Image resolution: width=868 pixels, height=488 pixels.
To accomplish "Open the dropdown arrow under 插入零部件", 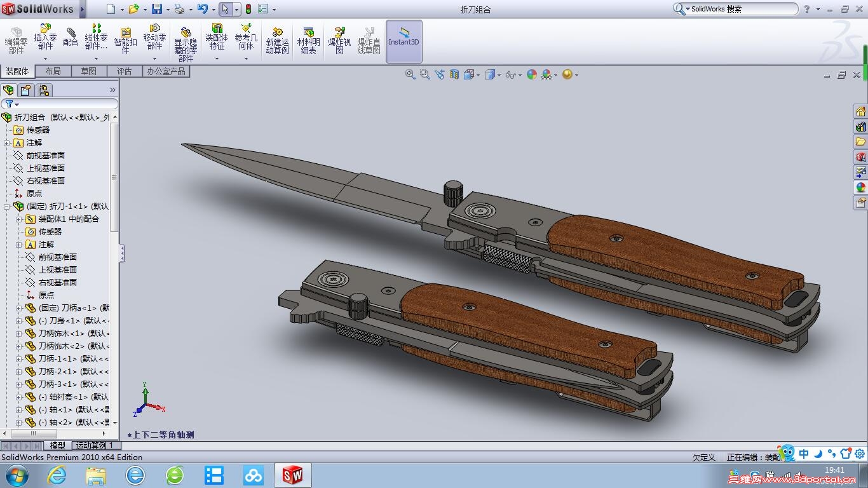I will (45, 58).
